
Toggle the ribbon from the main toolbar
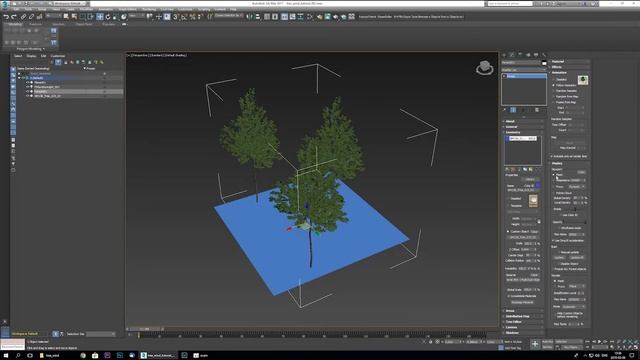coord(284,17)
